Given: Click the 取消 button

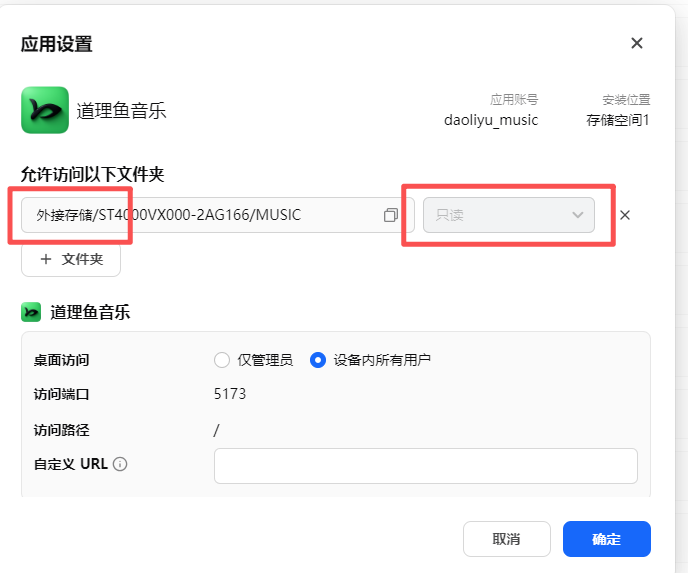Looking at the screenshot, I should (507, 539).
